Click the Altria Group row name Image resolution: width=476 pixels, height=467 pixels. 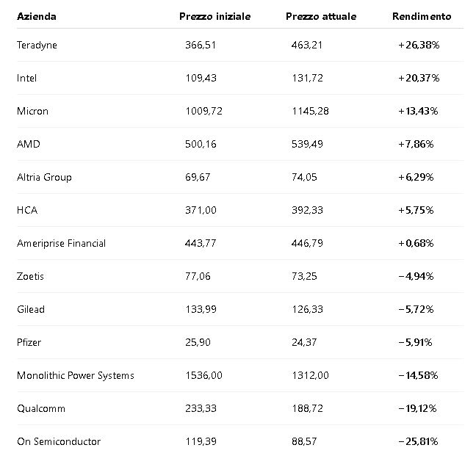[x=44, y=177]
